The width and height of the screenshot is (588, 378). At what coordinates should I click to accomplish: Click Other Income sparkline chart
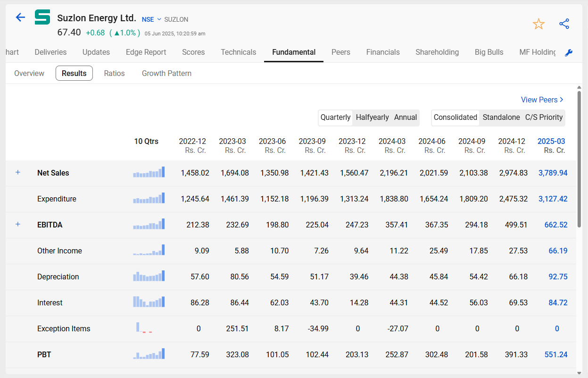click(x=149, y=250)
